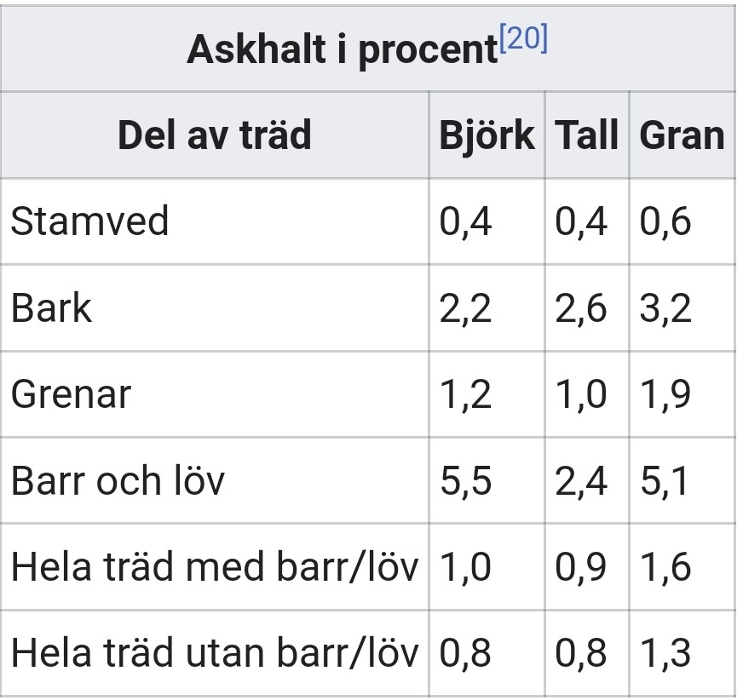Click Tall's Barr och löv value 2,4
This screenshot has height=700, width=743.
click(581, 481)
